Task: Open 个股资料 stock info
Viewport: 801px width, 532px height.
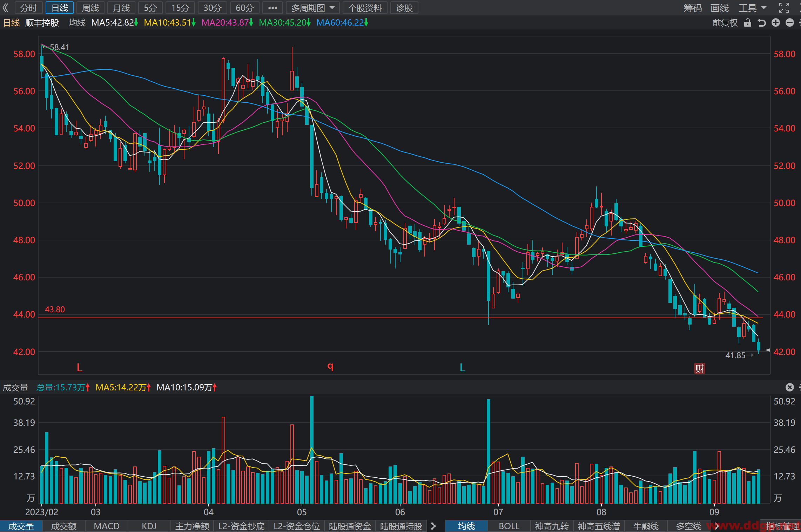Action: coord(365,8)
